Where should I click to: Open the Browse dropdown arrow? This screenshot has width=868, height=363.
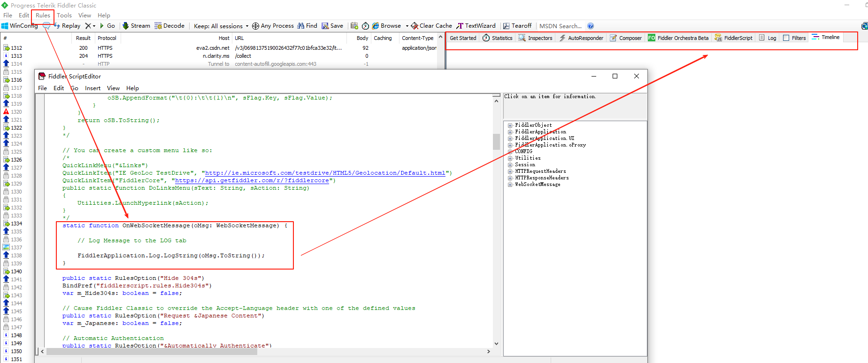407,26
